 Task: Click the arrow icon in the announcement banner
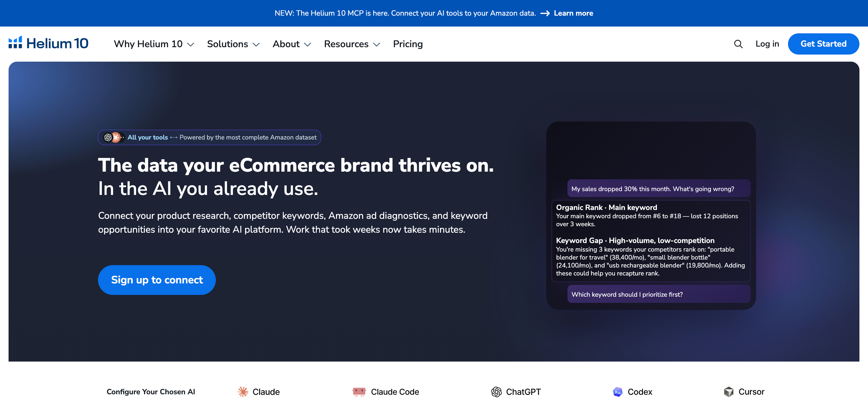(545, 13)
